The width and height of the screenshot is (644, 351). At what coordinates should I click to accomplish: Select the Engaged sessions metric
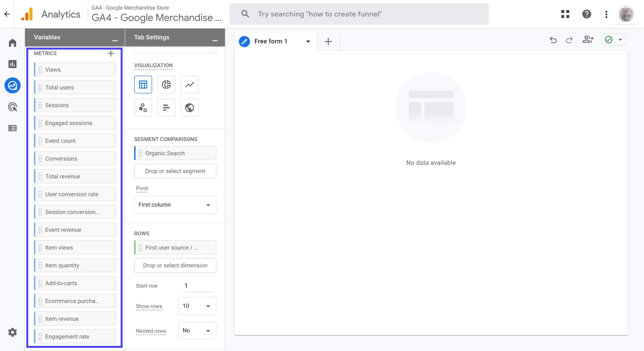[75, 123]
